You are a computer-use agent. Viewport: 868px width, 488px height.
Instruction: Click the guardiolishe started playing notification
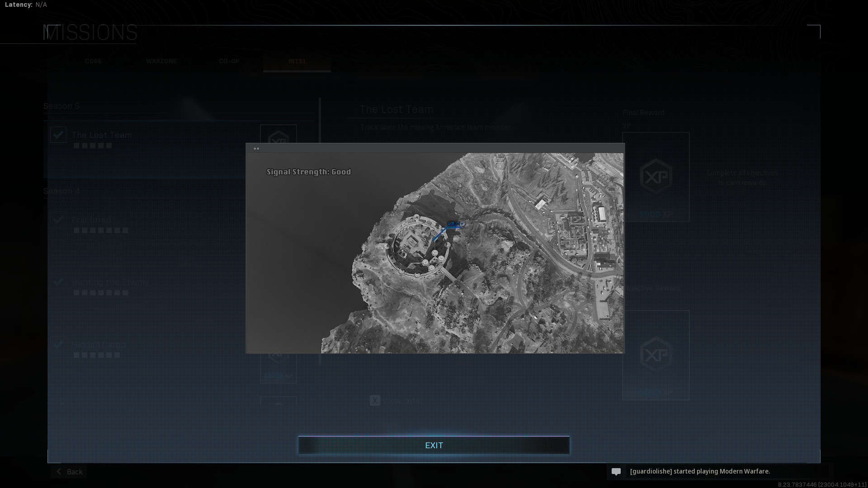[x=700, y=471]
